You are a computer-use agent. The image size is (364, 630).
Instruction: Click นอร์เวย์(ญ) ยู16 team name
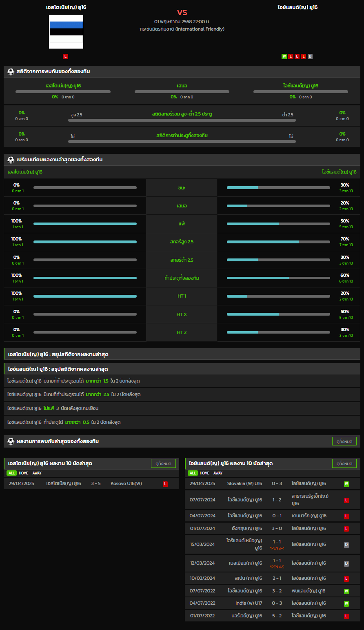(x=247, y=616)
